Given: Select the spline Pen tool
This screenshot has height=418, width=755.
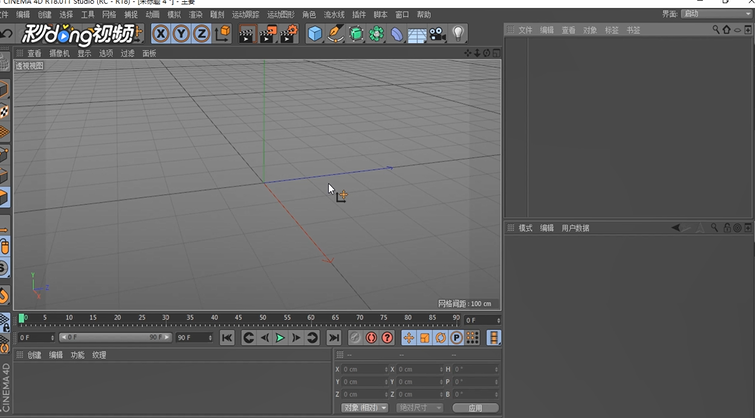Looking at the screenshot, I should (335, 34).
